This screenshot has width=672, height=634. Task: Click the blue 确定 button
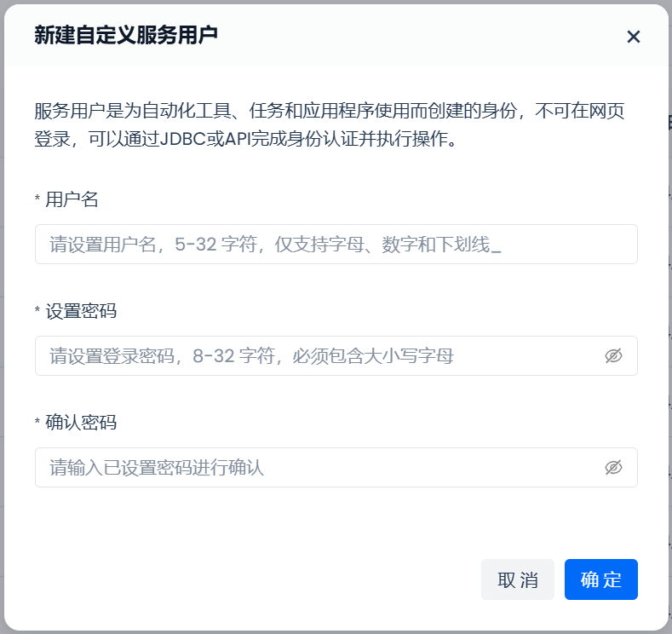click(600, 580)
